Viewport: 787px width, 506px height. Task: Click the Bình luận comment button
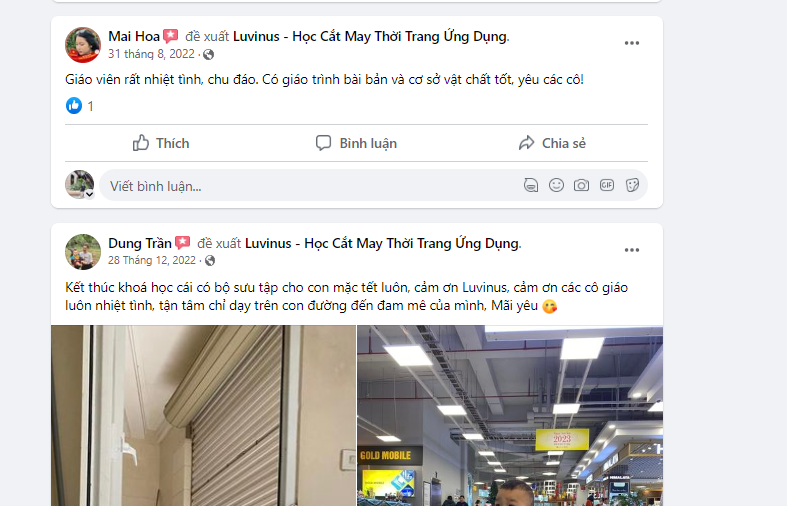(356, 143)
